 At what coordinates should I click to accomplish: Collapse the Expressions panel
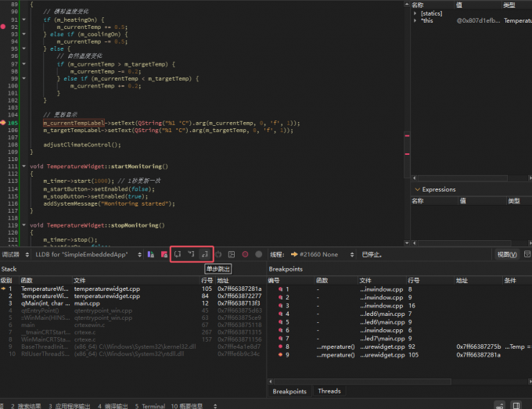tap(417, 189)
